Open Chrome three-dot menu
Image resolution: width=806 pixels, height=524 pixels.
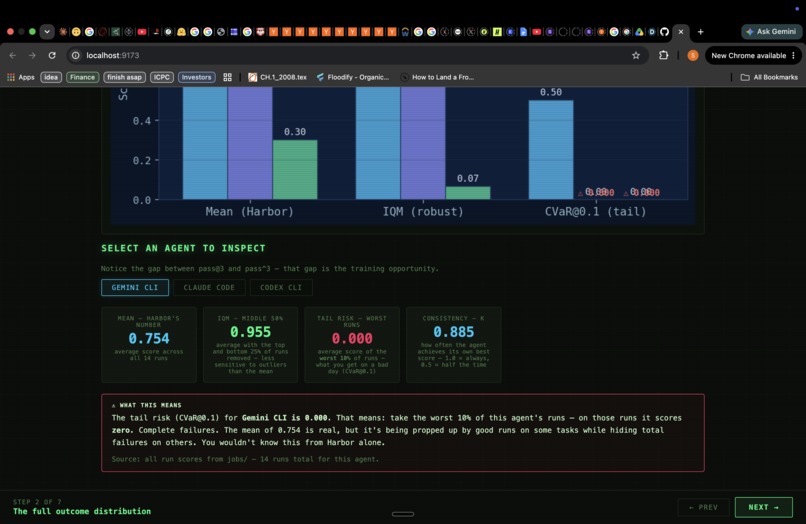(794, 55)
